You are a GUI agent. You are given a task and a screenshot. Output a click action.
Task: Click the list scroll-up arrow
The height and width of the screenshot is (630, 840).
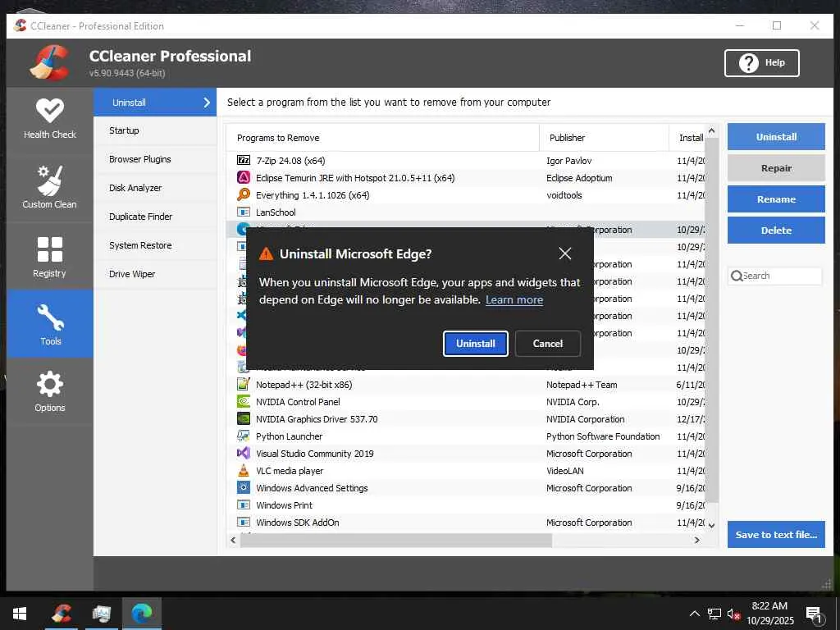(x=711, y=130)
